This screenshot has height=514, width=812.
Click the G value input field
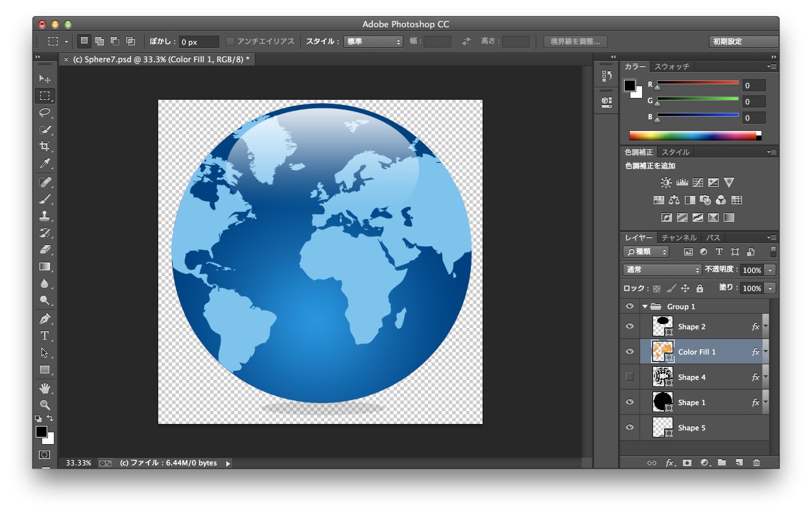(754, 101)
